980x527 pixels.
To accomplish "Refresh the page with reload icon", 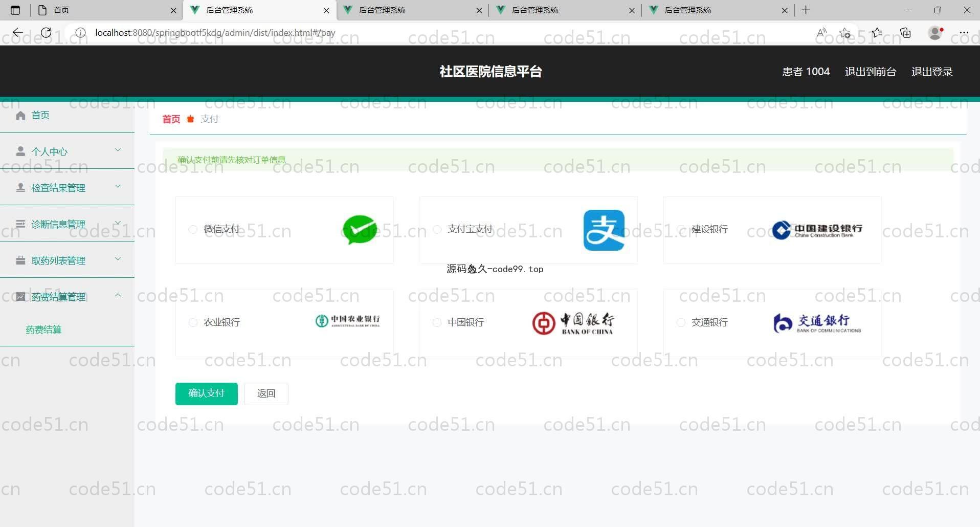I will click(46, 33).
